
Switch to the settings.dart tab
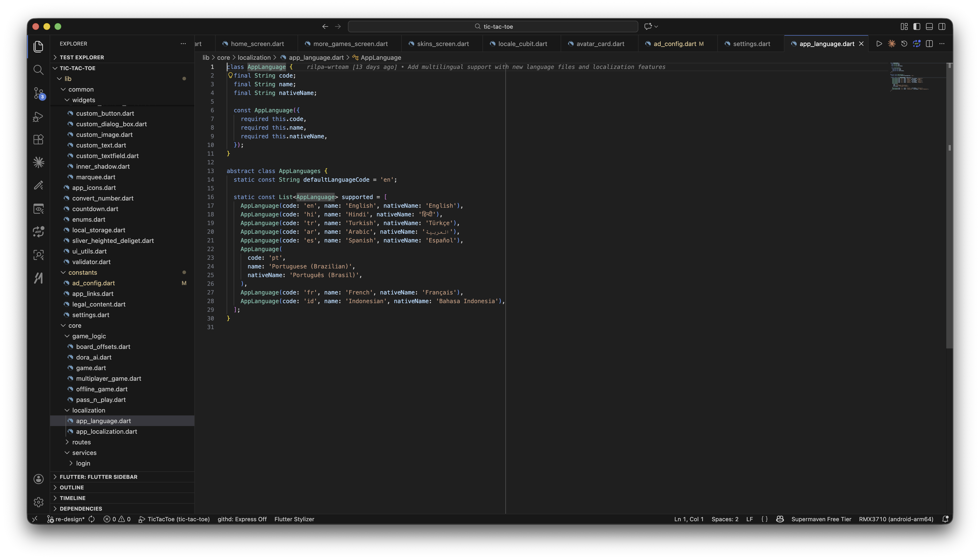751,44
